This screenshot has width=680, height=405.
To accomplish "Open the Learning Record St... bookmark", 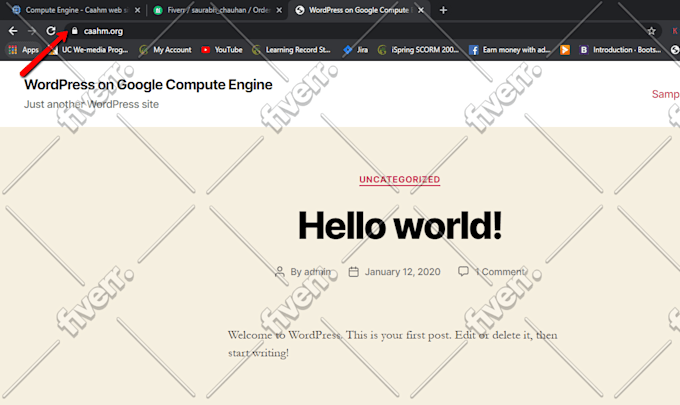I will coord(291,50).
